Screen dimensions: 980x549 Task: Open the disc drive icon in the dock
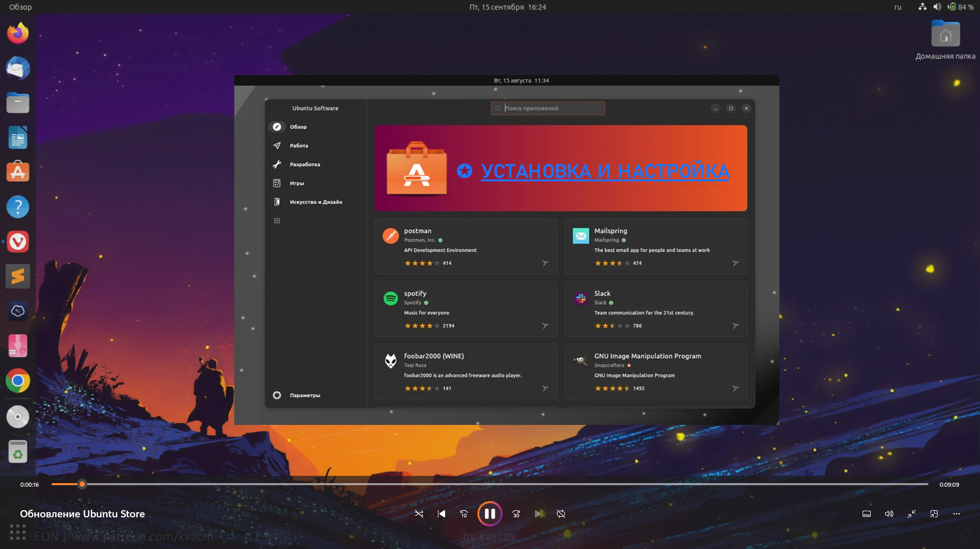tap(18, 417)
